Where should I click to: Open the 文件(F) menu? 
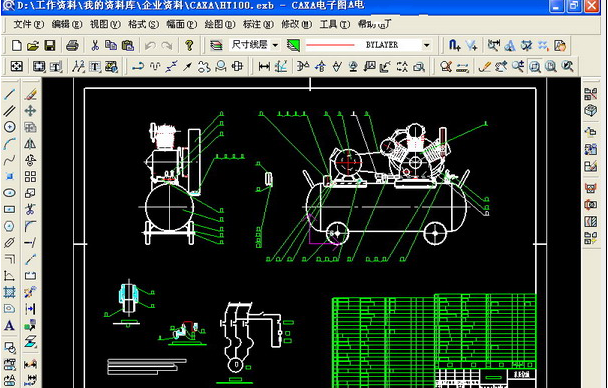pyautogui.click(x=28, y=24)
